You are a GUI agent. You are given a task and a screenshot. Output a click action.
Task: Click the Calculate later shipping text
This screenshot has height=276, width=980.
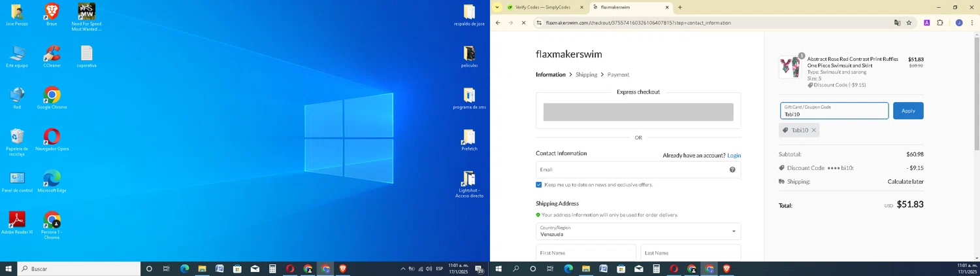click(906, 182)
